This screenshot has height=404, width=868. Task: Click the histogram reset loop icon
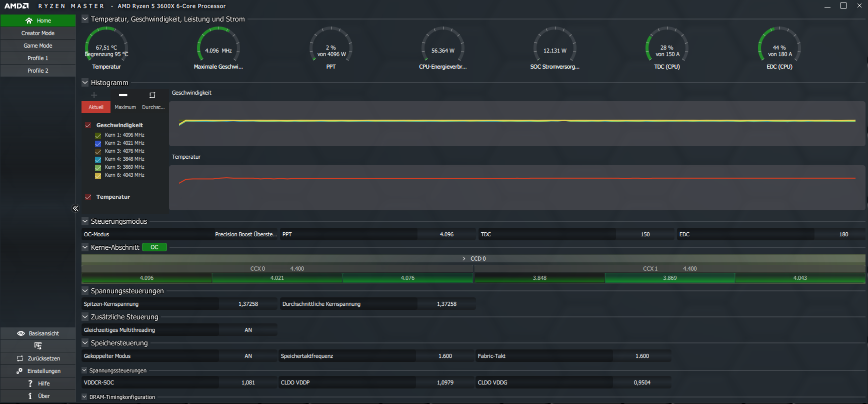click(x=152, y=95)
